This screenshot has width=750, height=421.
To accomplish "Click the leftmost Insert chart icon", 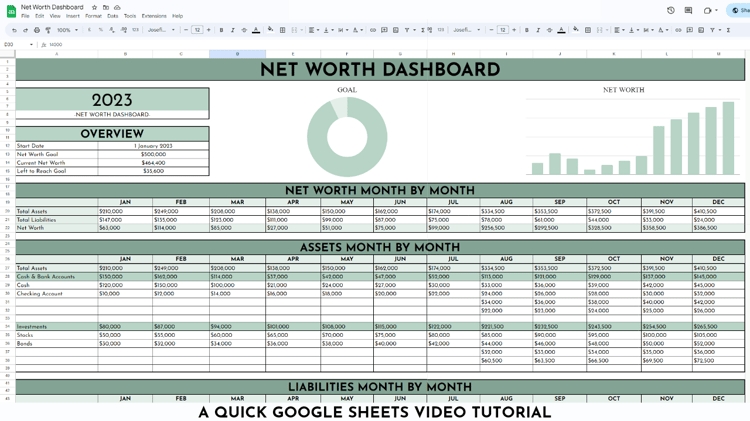I will point(396,30).
